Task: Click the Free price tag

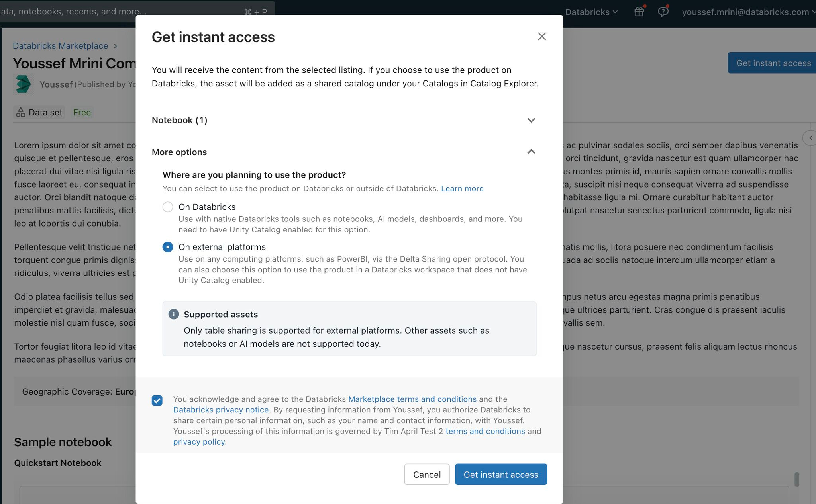Action: coord(82,113)
